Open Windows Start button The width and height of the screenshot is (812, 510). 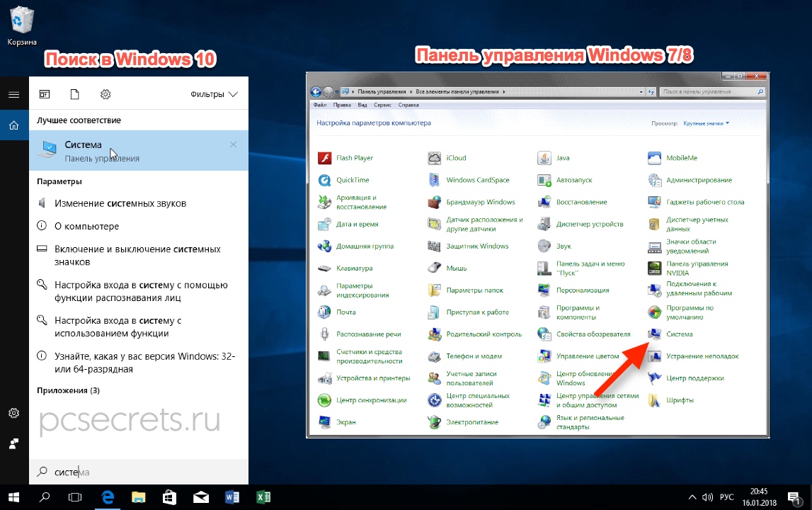(14, 497)
